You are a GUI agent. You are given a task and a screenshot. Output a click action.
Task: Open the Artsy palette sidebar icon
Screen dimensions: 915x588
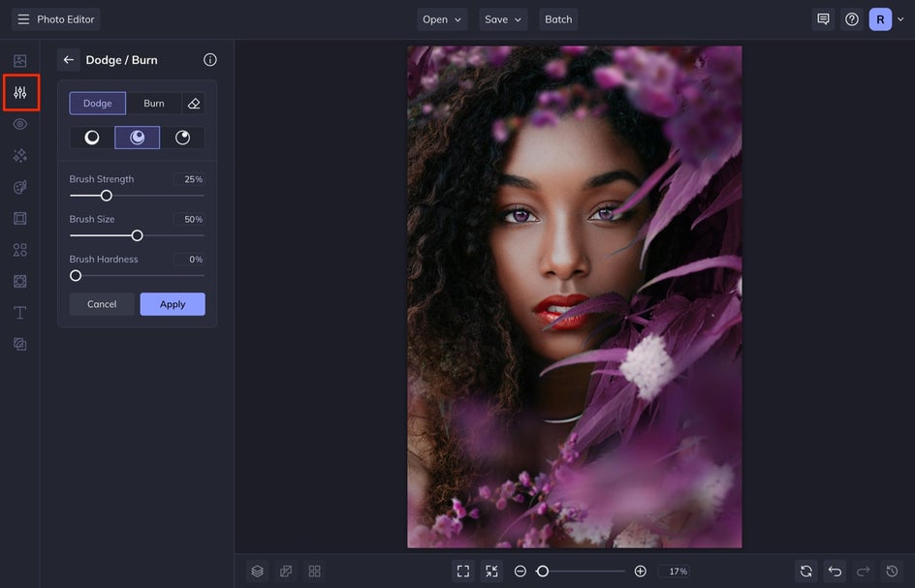pyautogui.click(x=19, y=187)
